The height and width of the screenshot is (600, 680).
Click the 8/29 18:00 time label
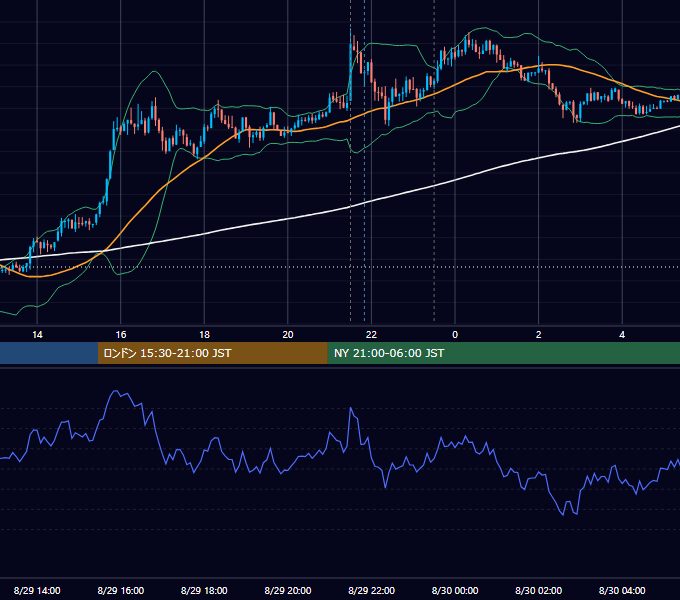[x=204, y=590]
